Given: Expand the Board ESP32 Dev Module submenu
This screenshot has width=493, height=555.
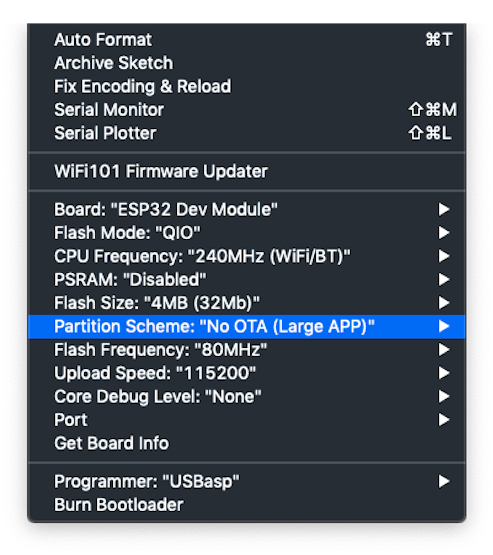Looking at the screenshot, I should coord(247,209).
